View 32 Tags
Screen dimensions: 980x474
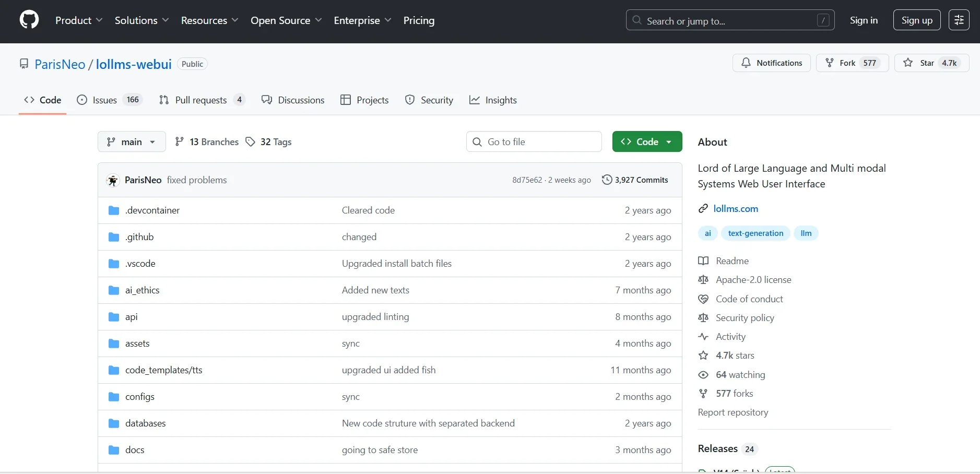[268, 141]
